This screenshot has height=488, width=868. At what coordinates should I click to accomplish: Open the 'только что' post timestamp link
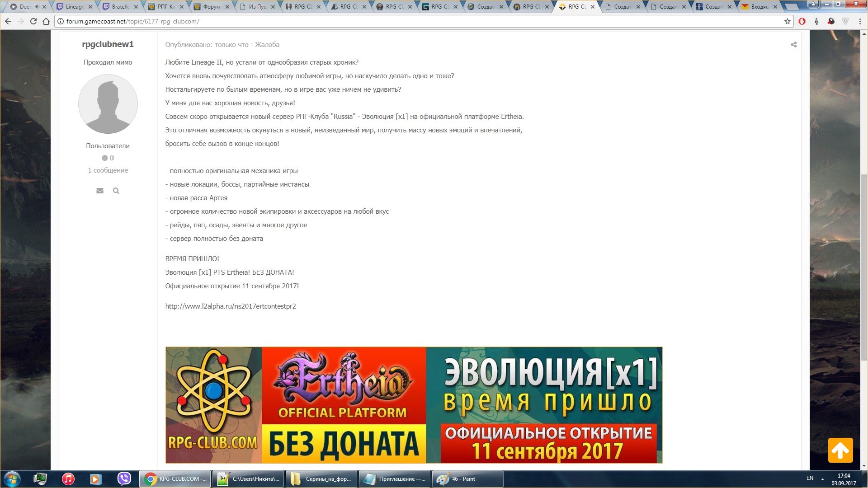click(231, 45)
